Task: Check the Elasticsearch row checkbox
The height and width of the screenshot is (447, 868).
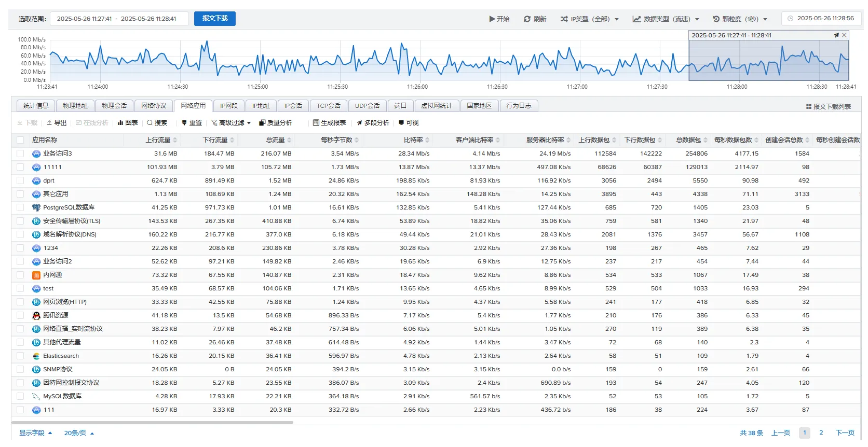Action: [x=20, y=356]
